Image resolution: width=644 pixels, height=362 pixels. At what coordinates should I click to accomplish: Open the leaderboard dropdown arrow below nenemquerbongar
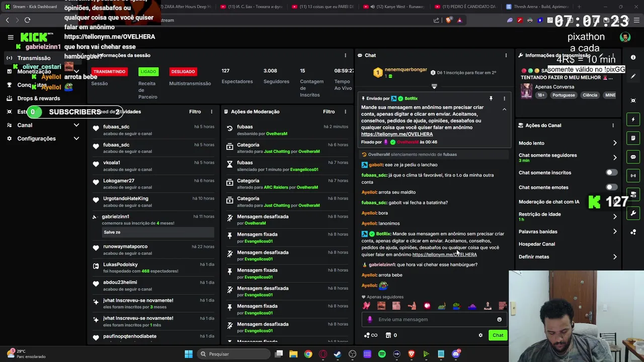[434, 86]
